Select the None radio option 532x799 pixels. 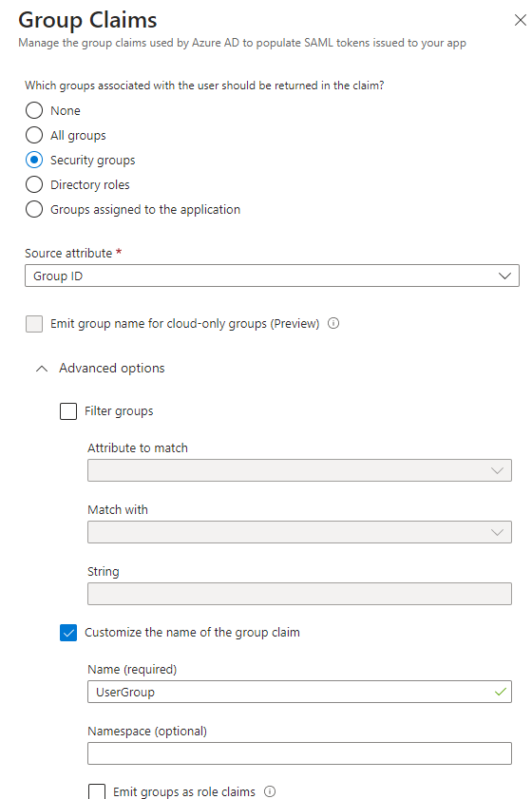pos(34,110)
